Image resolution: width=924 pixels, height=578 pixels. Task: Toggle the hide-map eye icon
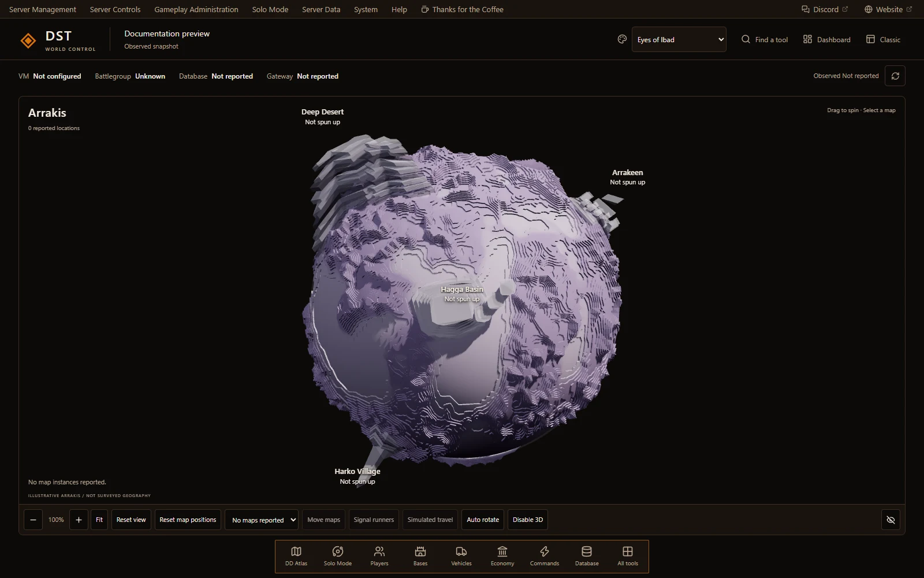891,520
